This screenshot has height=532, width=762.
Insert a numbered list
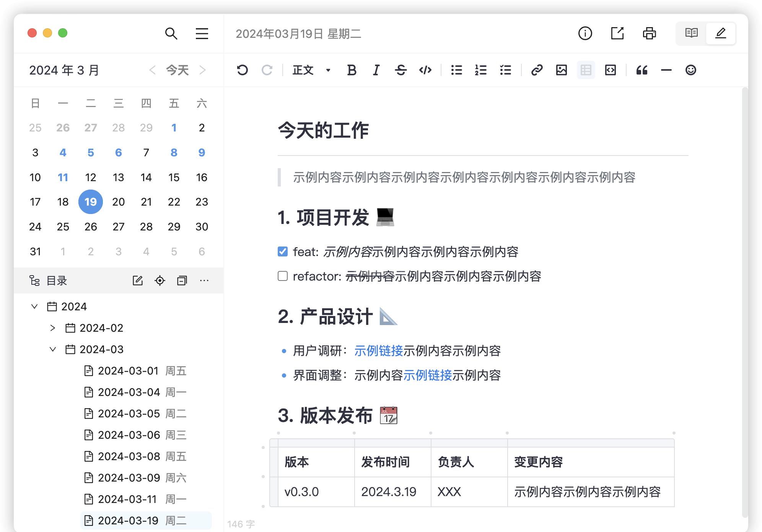[x=481, y=70]
